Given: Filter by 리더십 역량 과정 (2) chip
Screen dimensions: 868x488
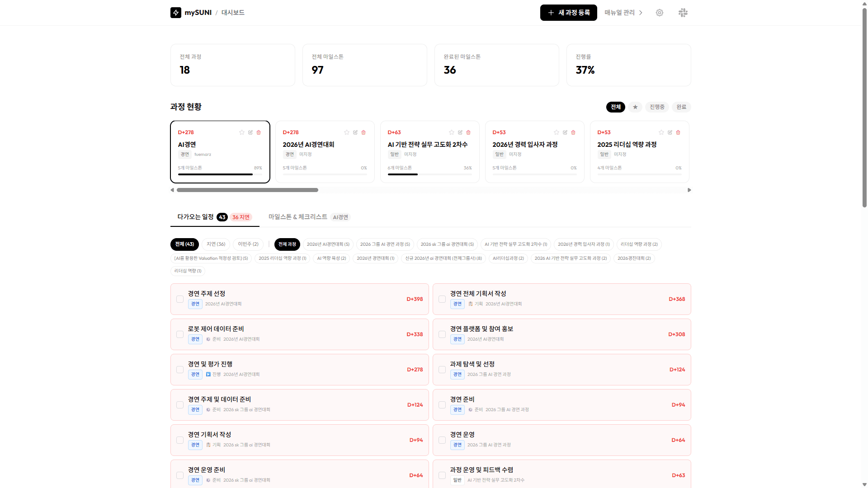Looking at the screenshot, I should point(639,244).
